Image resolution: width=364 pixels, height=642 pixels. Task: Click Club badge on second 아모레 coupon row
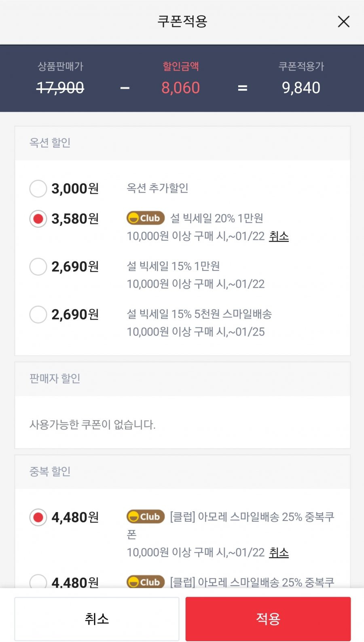[x=146, y=582]
